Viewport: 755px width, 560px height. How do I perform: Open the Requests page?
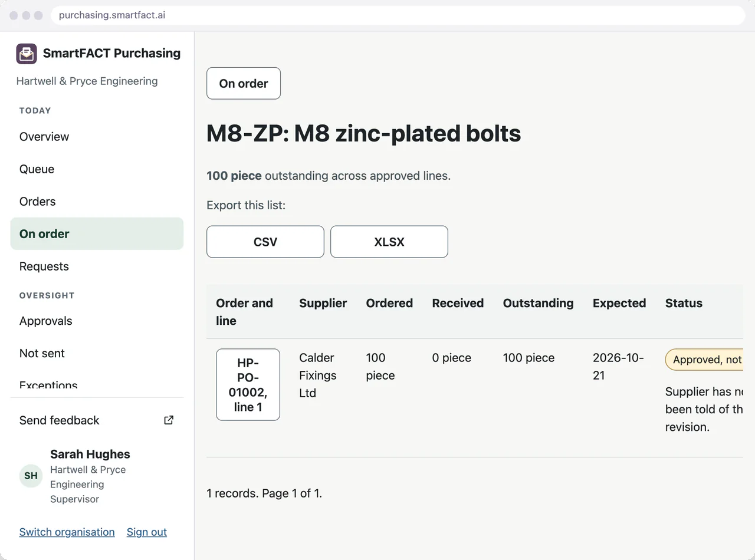[97, 266]
